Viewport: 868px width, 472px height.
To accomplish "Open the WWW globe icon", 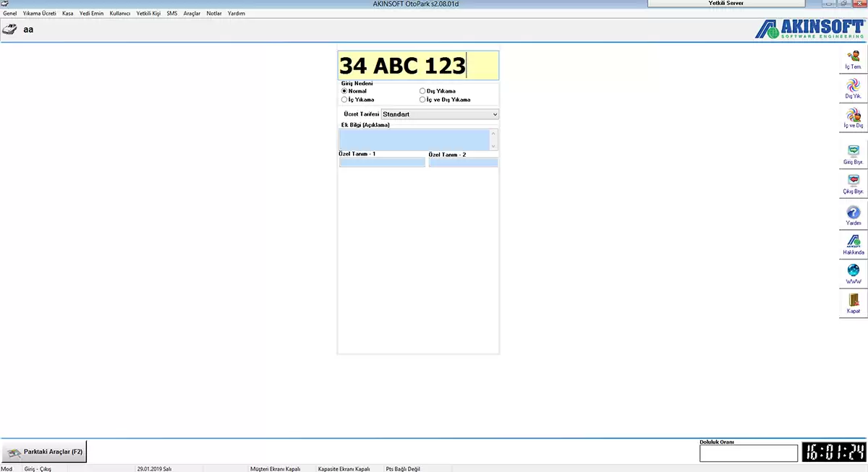I will pos(854,273).
